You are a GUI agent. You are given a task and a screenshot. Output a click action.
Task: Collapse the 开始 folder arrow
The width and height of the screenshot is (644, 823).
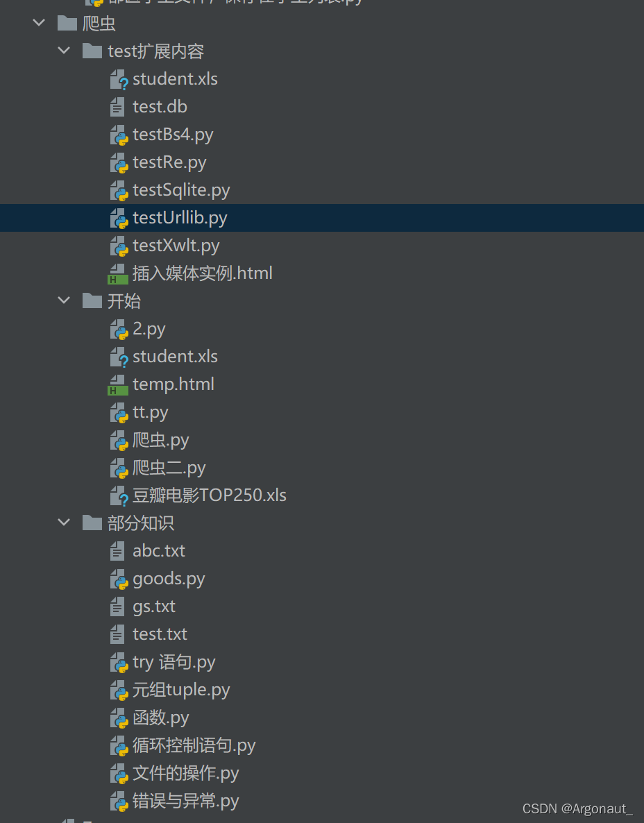65,301
